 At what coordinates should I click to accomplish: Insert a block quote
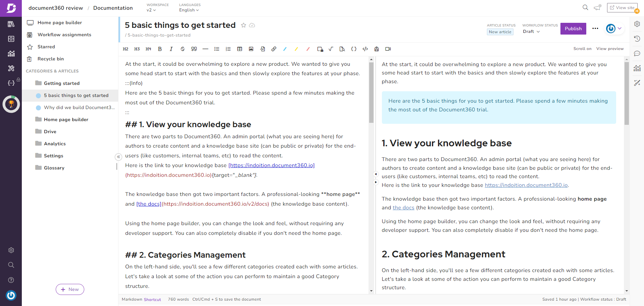(x=194, y=49)
